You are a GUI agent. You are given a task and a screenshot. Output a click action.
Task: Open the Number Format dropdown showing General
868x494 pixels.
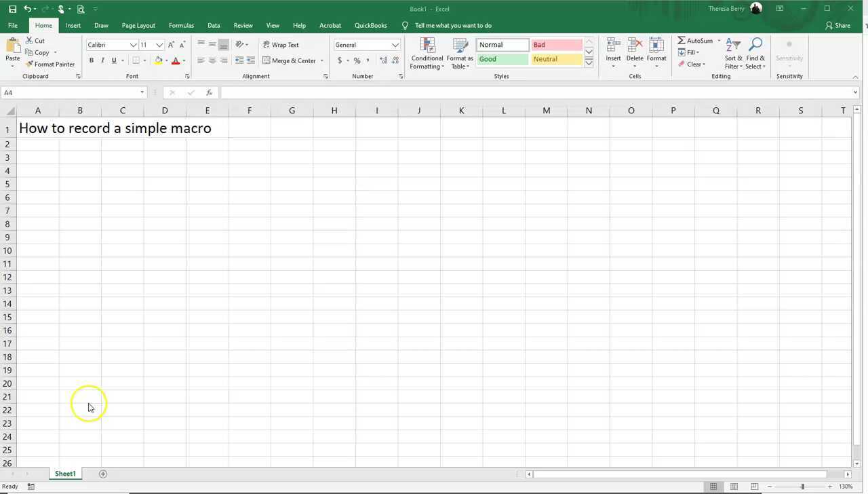(366, 44)
